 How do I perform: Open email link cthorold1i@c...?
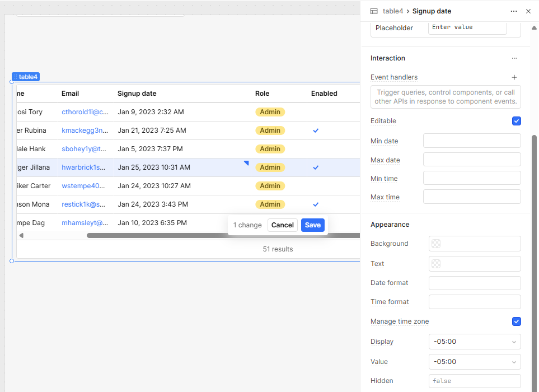tap(85, 112)
